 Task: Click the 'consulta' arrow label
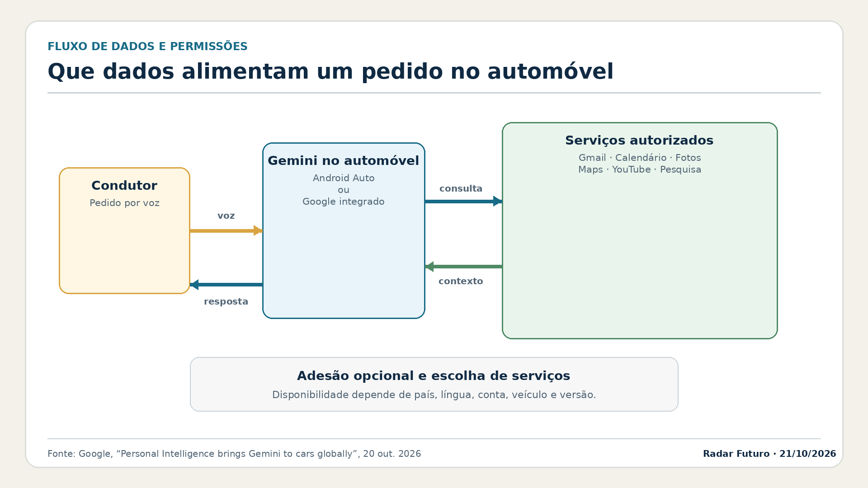461,188
